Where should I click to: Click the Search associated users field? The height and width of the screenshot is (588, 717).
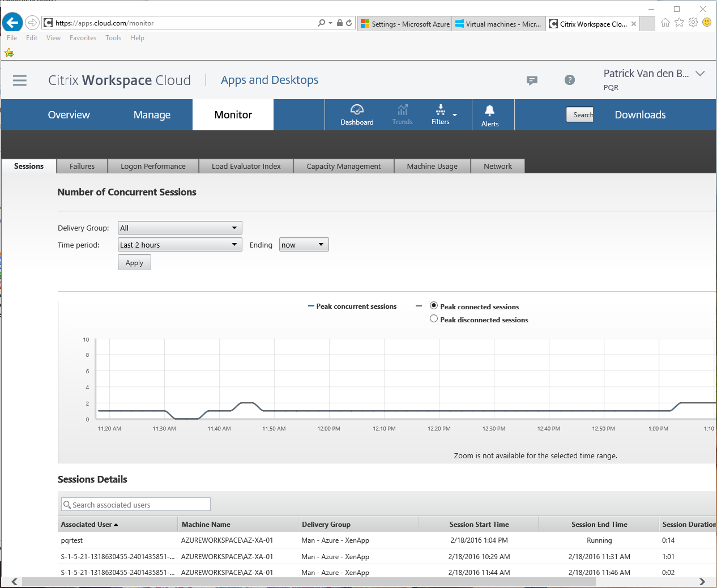(x=136, y=505)
